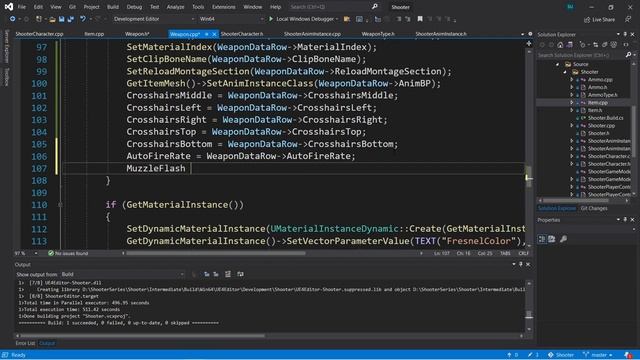Expand the AmmoType.h node
This screenshot has width=640, height=360.
click(572, 95)
